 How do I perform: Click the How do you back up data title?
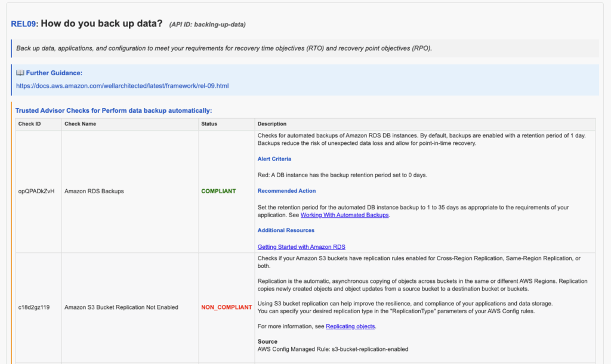click(x=101, y=24)
